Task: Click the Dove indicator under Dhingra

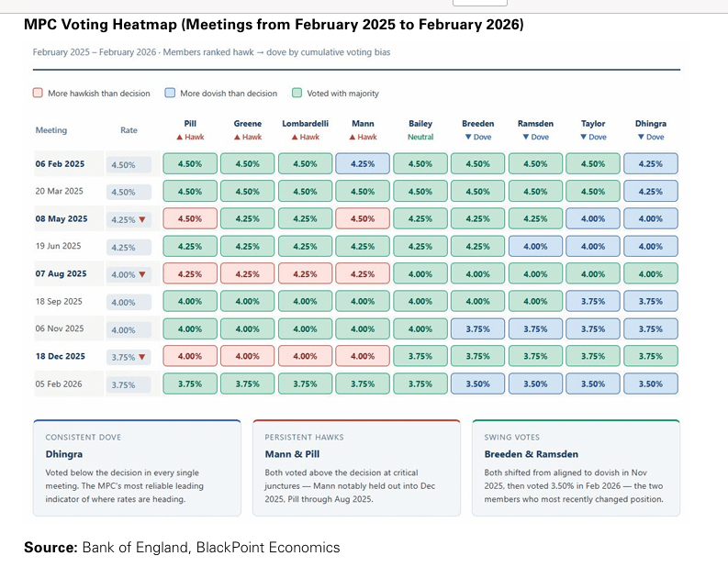Action: (650, 137)
